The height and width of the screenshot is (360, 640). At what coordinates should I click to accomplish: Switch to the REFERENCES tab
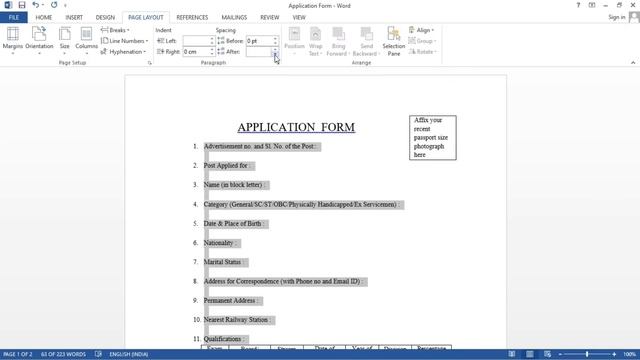192,18
